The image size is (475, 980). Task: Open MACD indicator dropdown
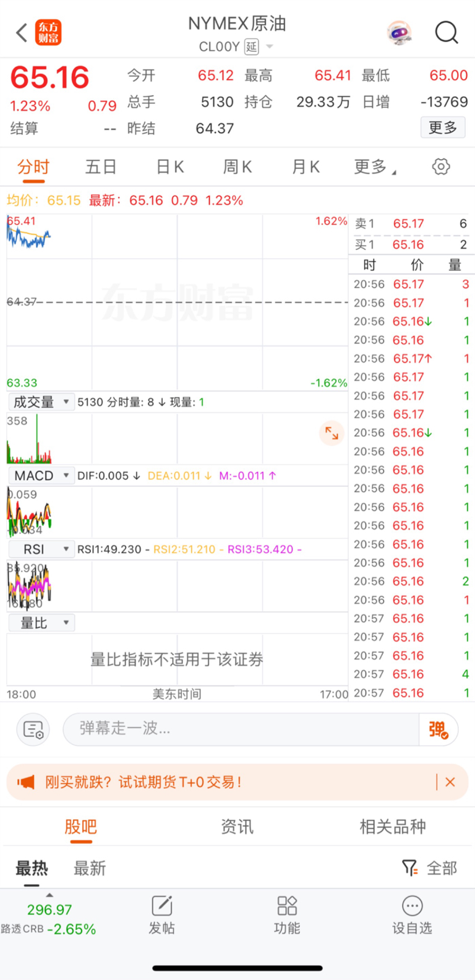tap(41, 476)
